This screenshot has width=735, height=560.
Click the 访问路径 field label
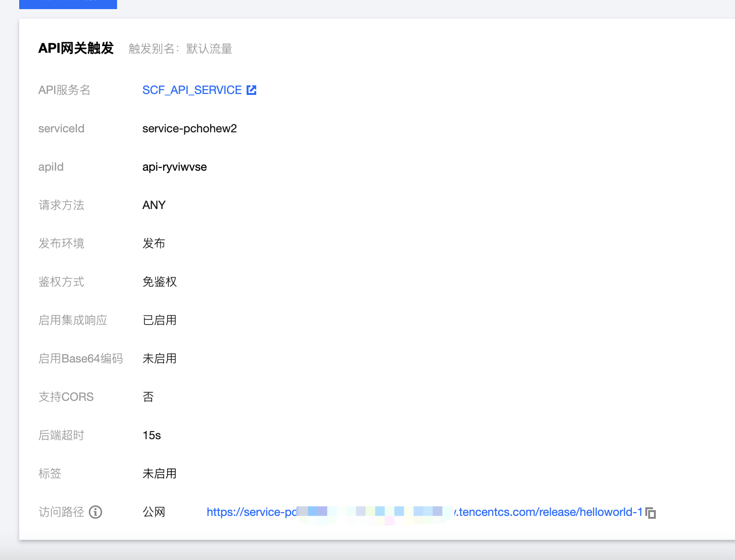click(x=61, y=512)
